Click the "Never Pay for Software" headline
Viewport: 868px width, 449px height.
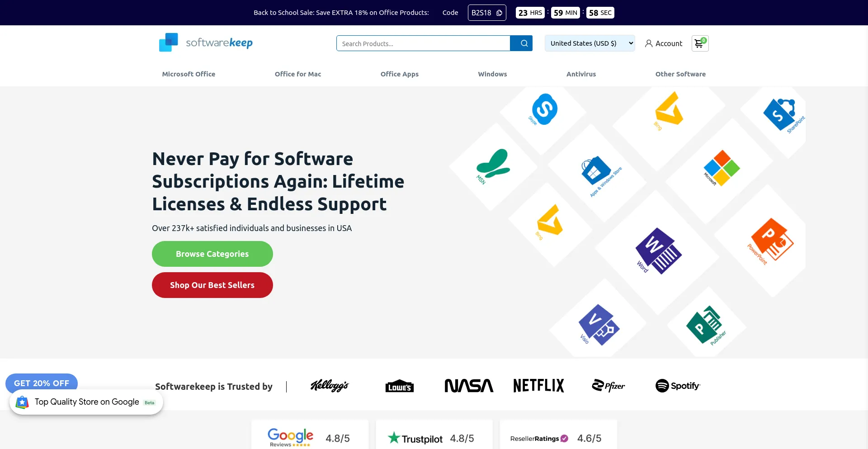click(278, 181)
